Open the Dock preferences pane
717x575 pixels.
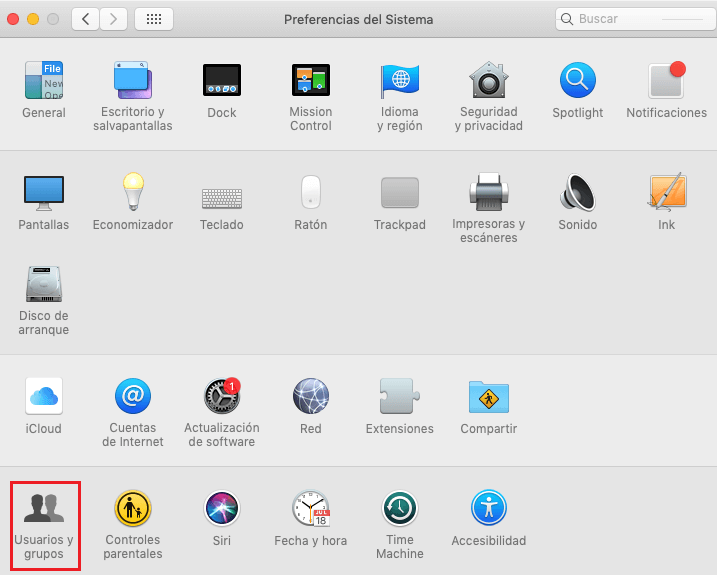(222, 80)
